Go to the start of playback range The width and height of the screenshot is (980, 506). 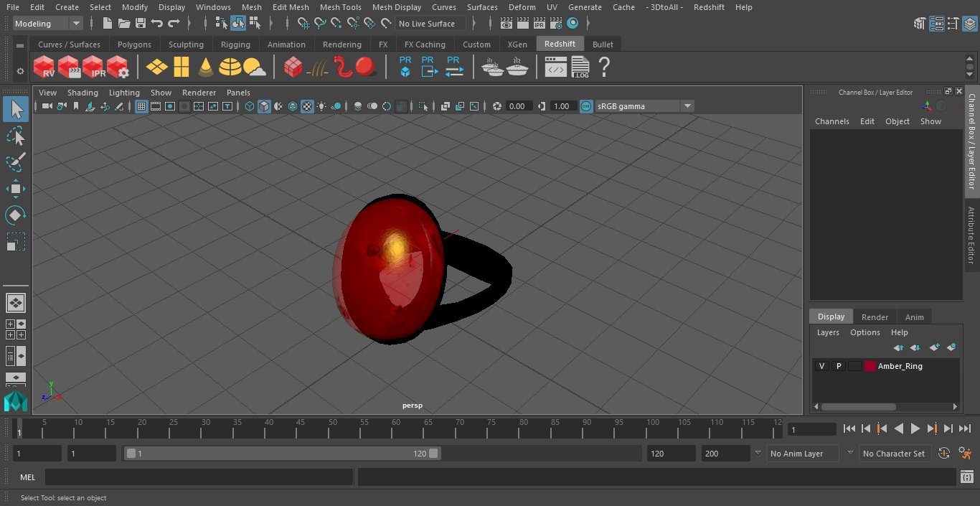[849, 428]
